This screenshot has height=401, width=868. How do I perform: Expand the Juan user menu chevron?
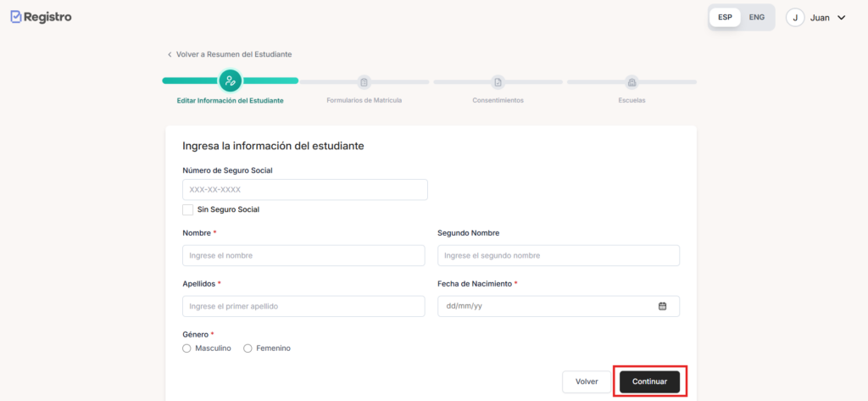842,18
